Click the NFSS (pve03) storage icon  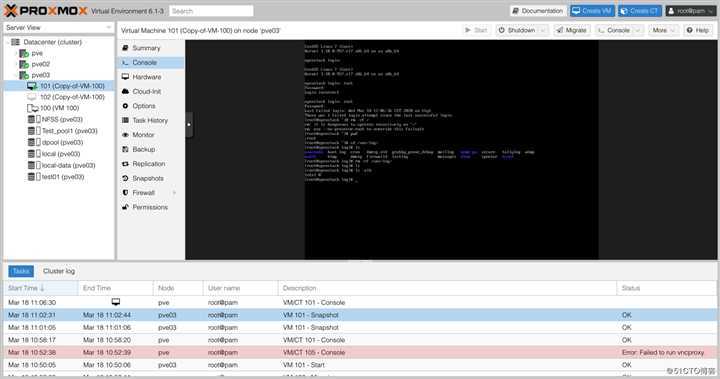point(34,119)
